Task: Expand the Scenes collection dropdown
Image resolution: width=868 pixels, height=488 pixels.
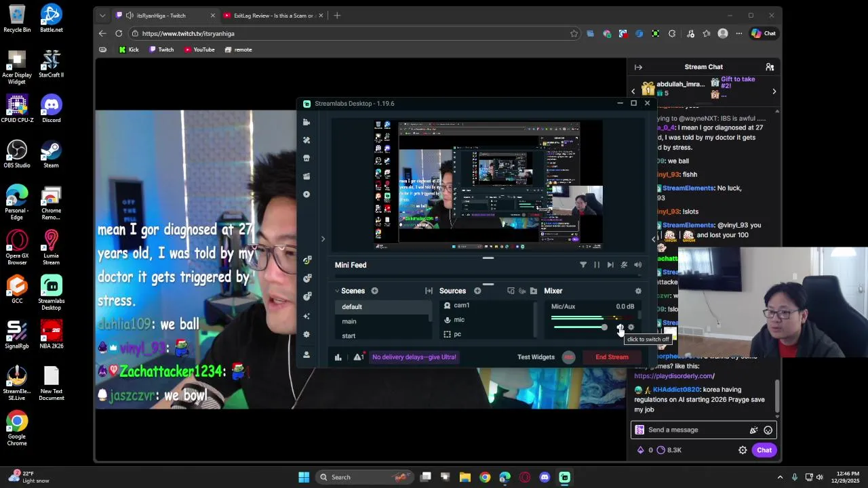Action: [x=337, y=291]
